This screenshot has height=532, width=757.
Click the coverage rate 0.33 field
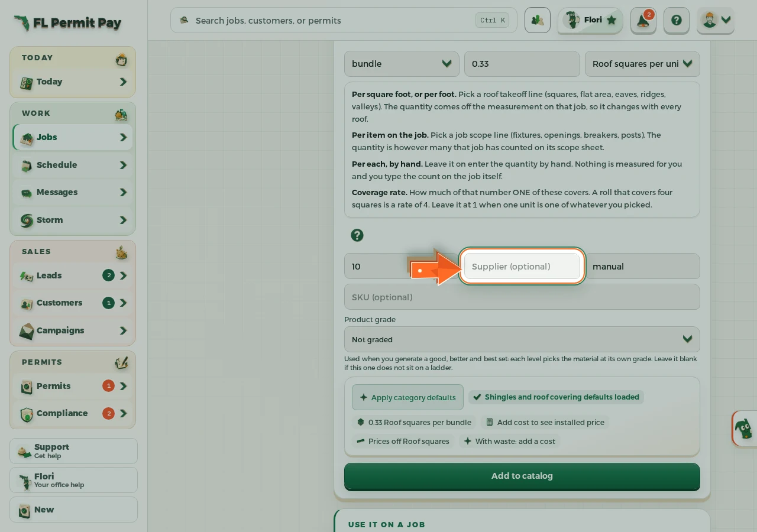[x=522, y=64]
